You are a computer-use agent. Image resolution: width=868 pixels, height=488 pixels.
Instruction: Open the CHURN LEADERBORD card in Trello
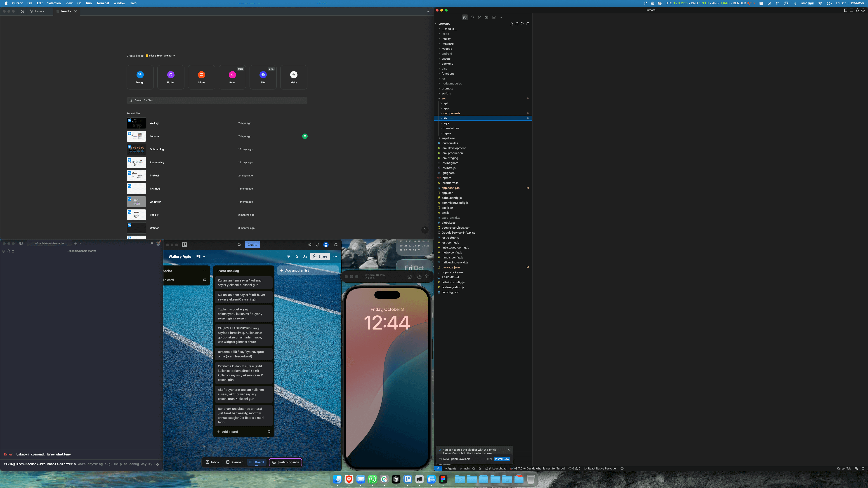tap(243, 335)
